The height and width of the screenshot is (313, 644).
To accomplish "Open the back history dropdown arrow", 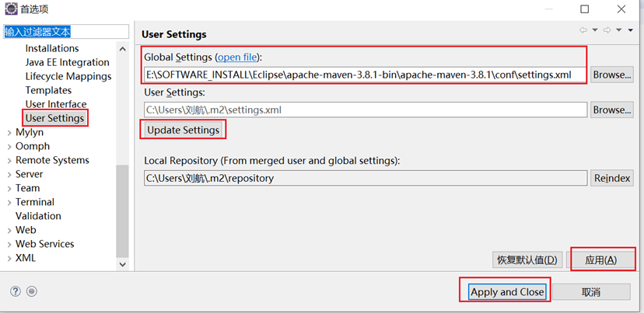I will pyautogui.click(x=595, y=30).
